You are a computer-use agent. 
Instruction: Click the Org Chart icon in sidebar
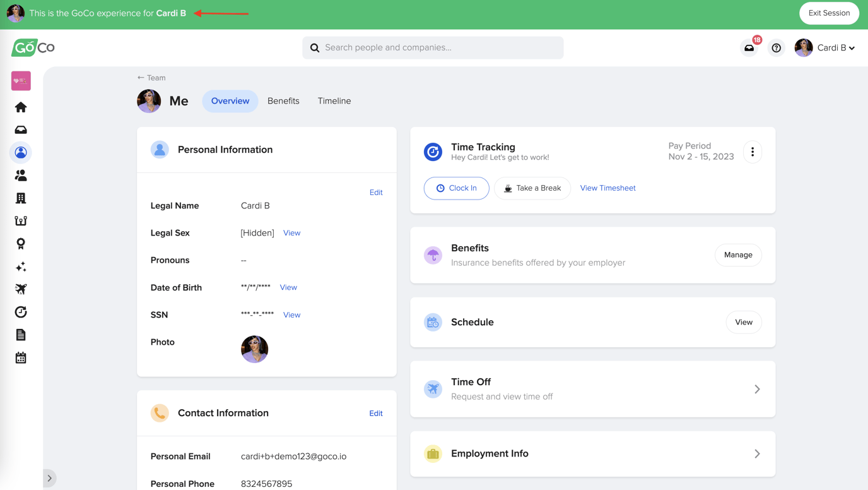coord(20,220)
